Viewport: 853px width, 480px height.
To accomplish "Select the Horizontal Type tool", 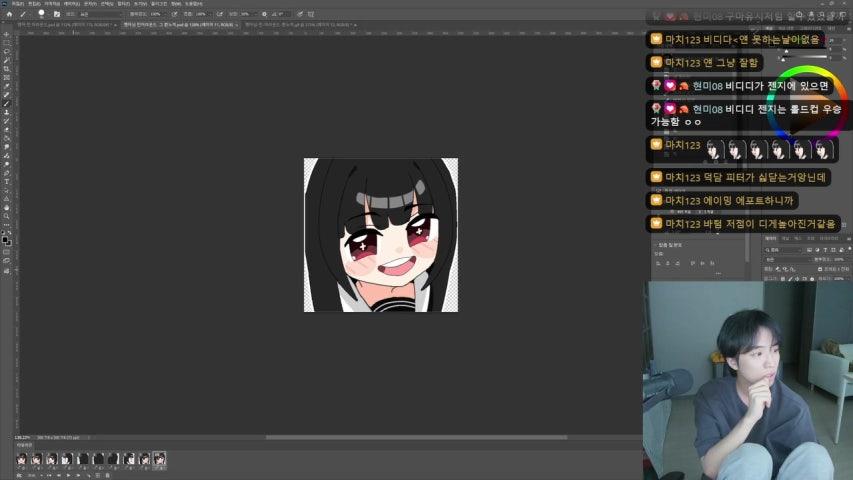I will (x=7, y=181).
